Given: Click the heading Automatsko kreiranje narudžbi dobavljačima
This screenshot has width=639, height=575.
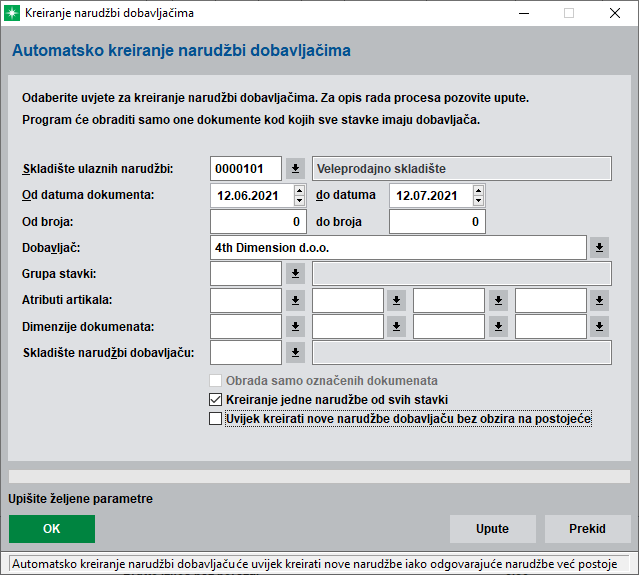Looking at the screenshot, I should (181, 51).
